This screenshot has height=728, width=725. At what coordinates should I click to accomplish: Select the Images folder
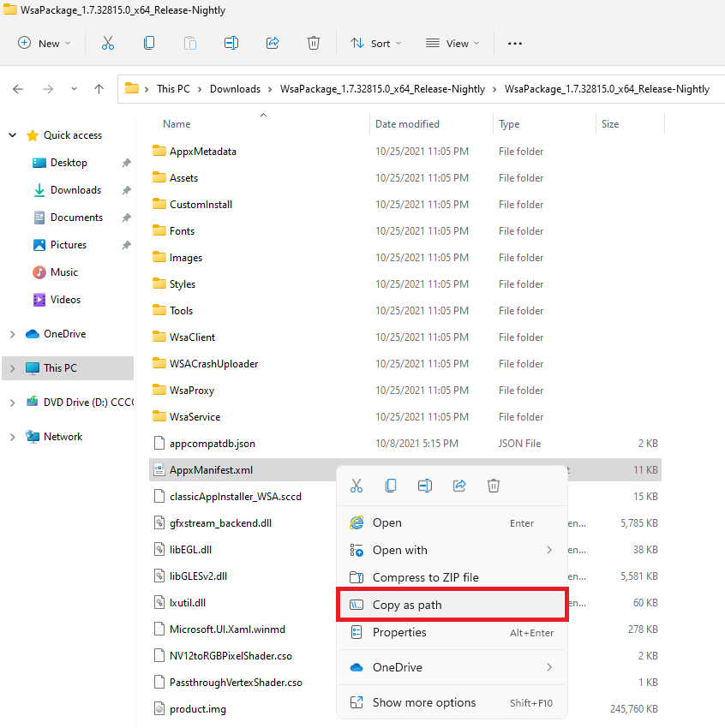(185, 257)
